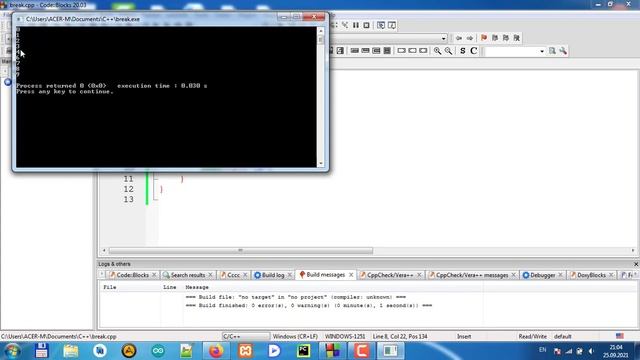Open the Windows Start button
The width and height of the screenshot is (640, 360).
pyautogui.click(x=12, y=351)
